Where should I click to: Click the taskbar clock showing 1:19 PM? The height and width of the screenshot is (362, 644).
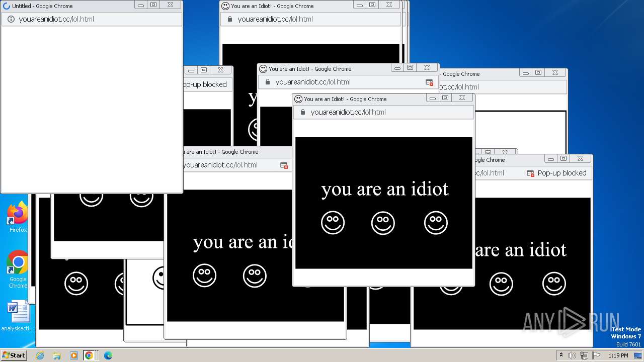pyautogui.click(x=618, y=355)
